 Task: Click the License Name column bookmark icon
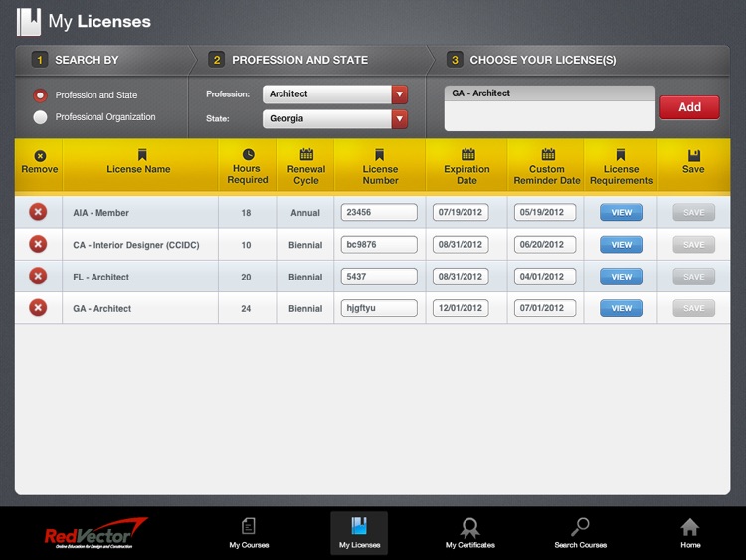coord(142,154)
